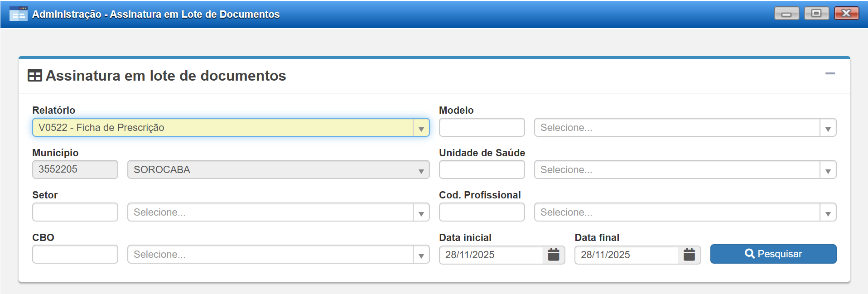868x294 pixels.
Task: Focus the Setor code input box
Action: pos(75,212)
